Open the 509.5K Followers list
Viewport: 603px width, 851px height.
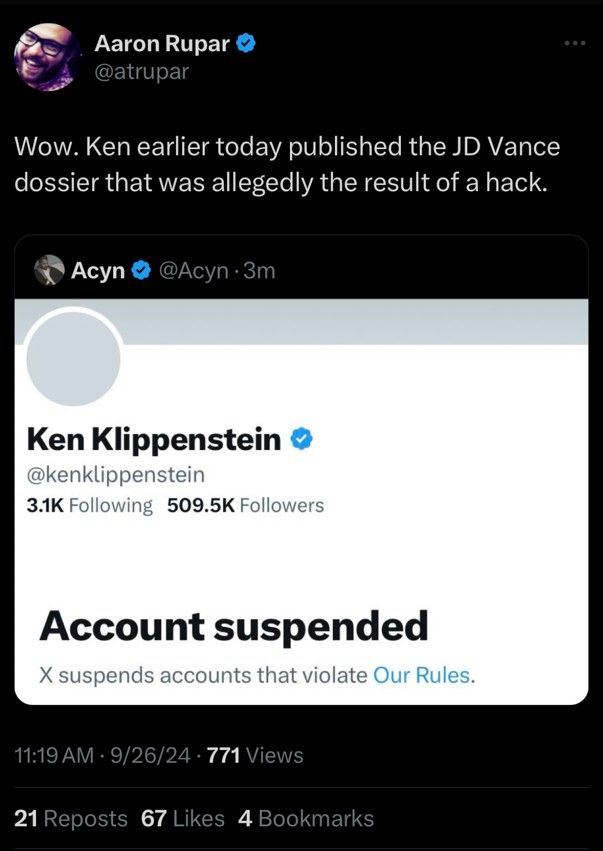245,505
